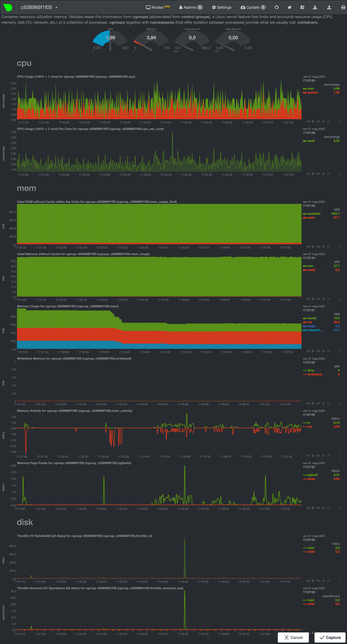Open the Nodes beta menu

click(x=158, y=7)
